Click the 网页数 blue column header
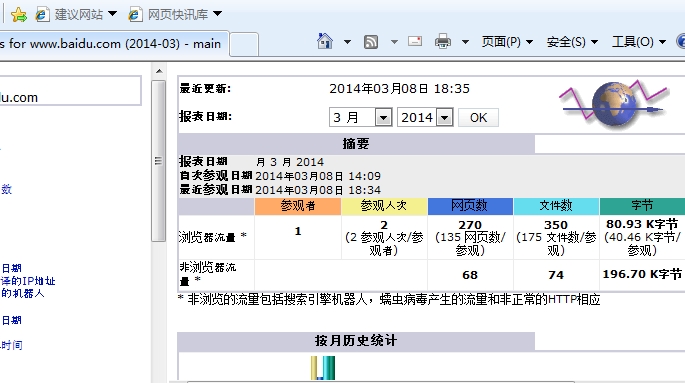685x383 pixels. pyautogui.click(x=470, y=206)
